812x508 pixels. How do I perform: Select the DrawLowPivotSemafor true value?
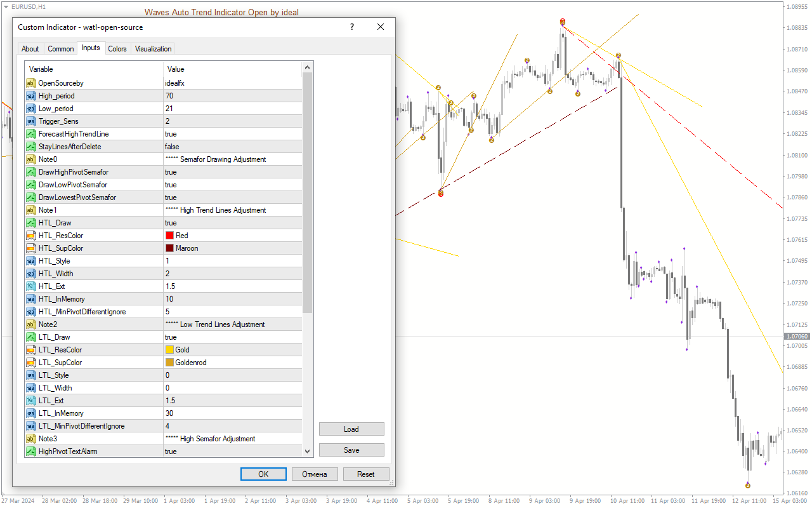point(171,185)
